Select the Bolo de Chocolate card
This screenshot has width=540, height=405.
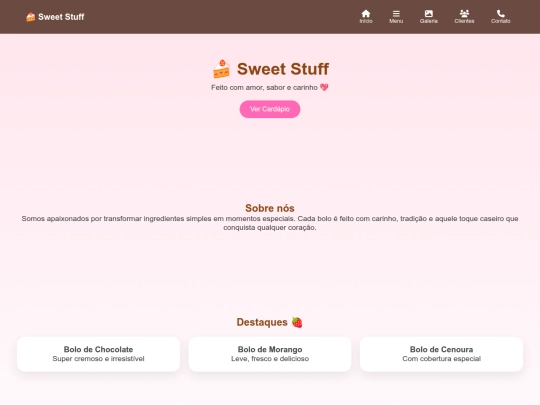[x=98, y=354]
